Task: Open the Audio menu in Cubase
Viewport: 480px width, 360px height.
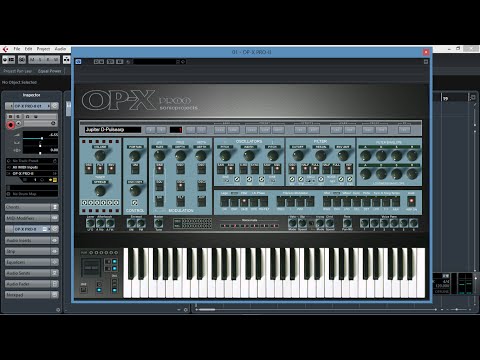Action: (x=60, y=49)
